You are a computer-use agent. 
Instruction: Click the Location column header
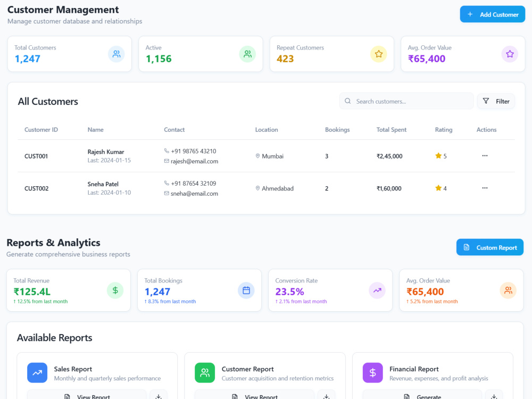267,130
